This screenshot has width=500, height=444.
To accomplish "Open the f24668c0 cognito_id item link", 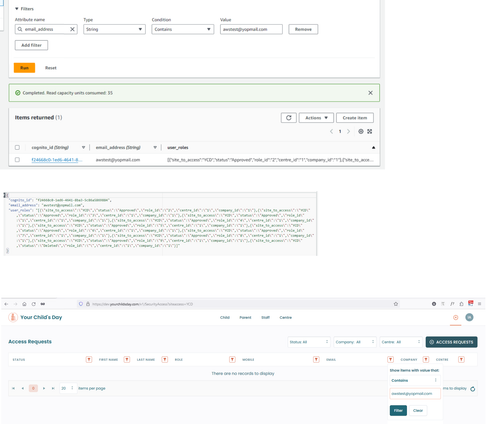I will pos(56,160).
